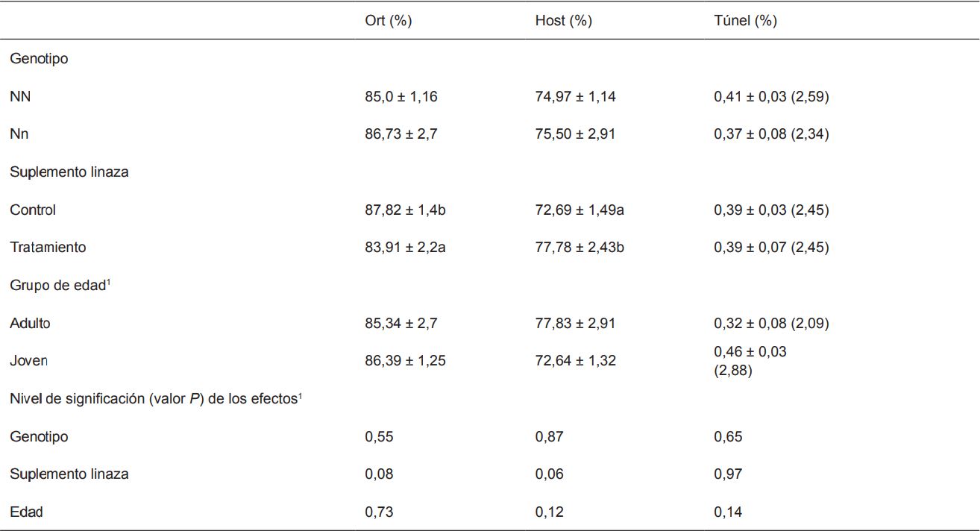
Task: Click the "Host (%)" column header
Action: coord(563,21)
